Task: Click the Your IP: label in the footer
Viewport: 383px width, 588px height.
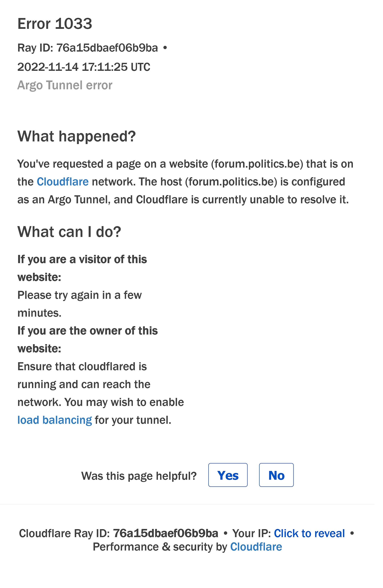Action: pos(252,533)
